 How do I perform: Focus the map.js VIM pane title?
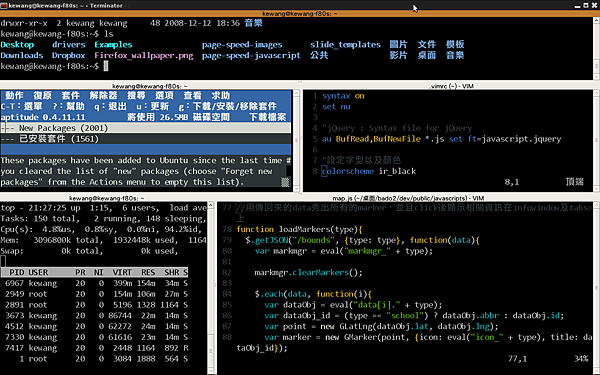[x=408, y=198]
